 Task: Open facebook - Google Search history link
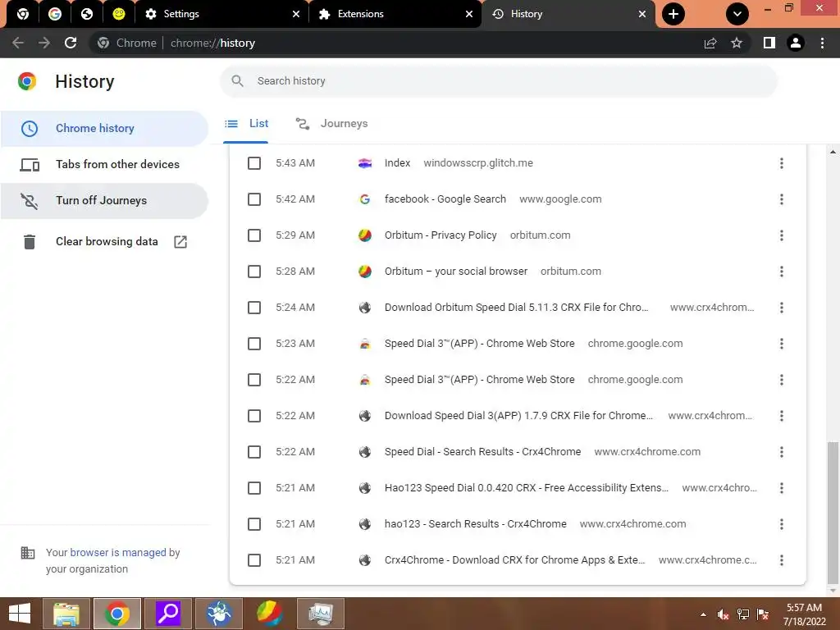point(445,199)
